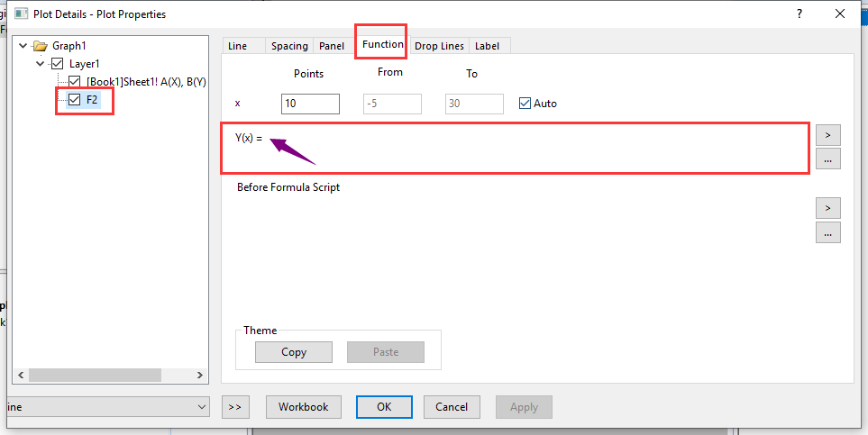Toggle the Auto checkbox for x range
This screenshot has height=435, width=868.
525,104
